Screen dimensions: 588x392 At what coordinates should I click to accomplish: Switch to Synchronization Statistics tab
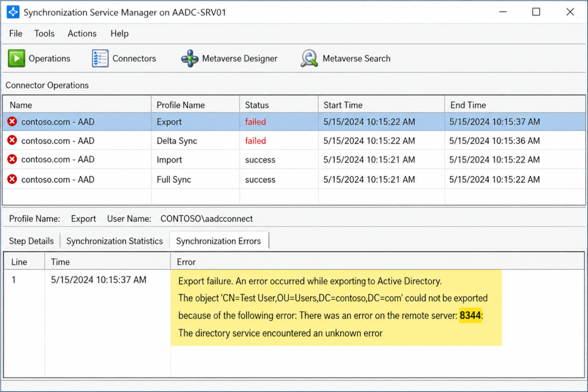coord(114,241)
